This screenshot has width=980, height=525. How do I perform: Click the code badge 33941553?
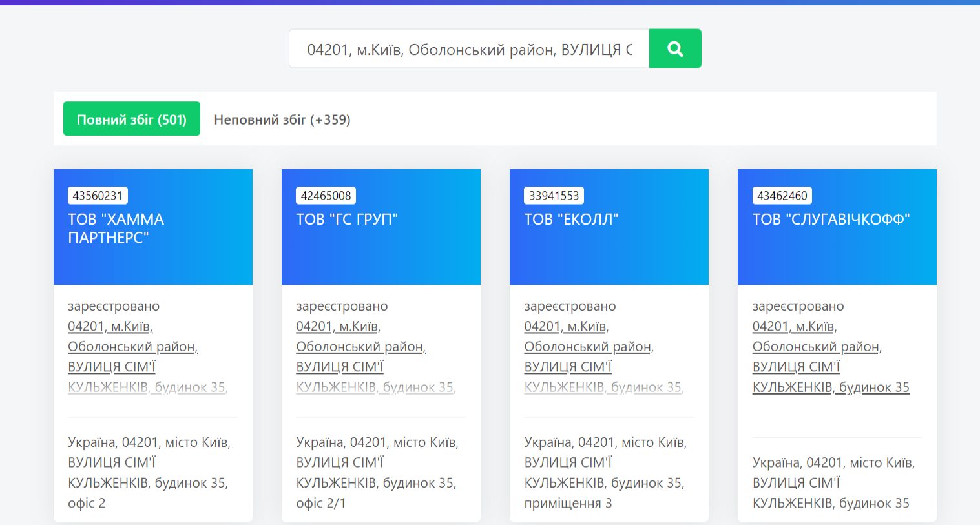[x=554, y=196]
